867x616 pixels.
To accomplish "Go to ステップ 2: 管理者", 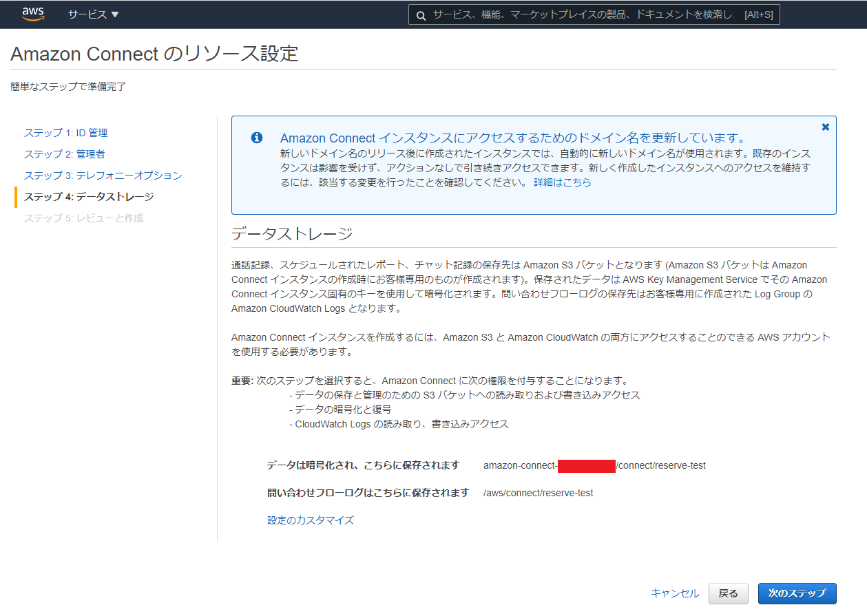I will click(65, 154).
